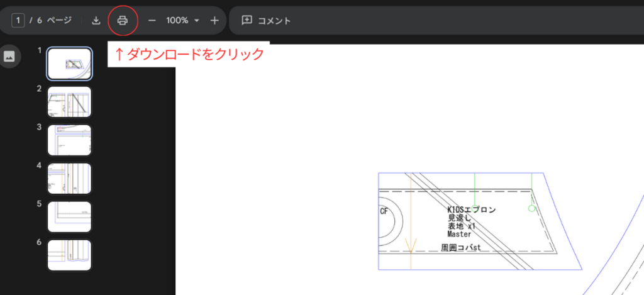Viewport: 644px width, 295px height.
Task: Select the page 5 thumbnail
Action: click(x=70, y=217)
